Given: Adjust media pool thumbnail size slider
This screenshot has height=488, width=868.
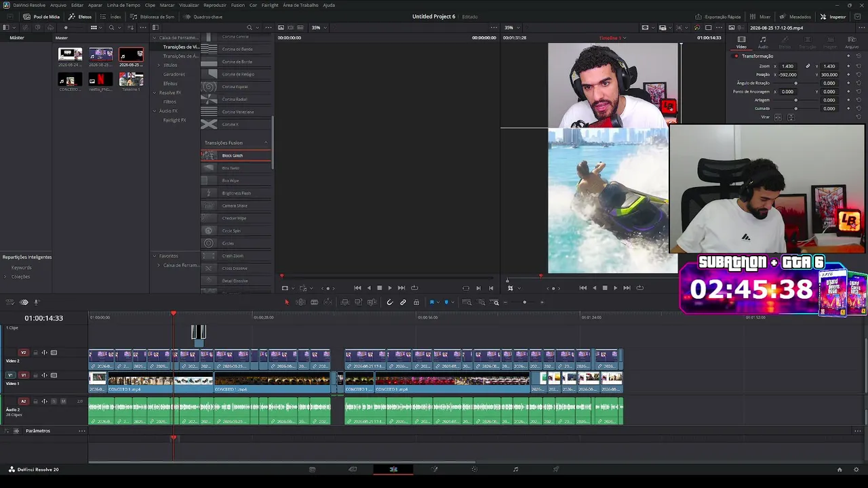Looking at the screenshot, I should pyautogui.click(x=66, y=28).
